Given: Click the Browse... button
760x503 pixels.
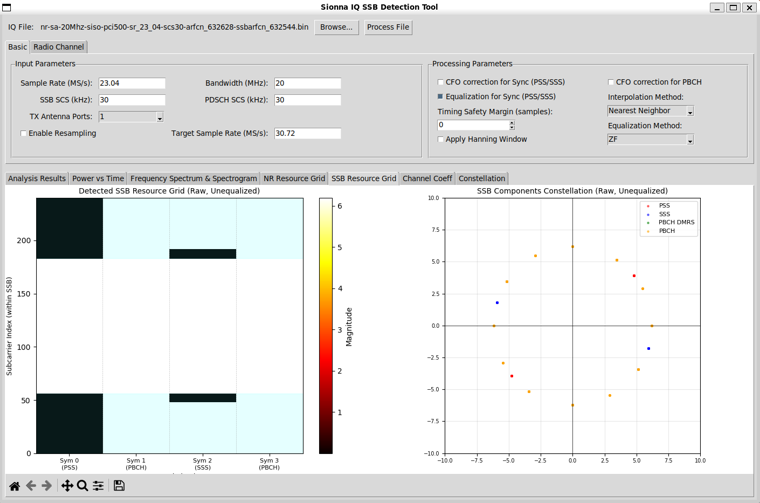Looking at the screenshot, I should [x=336, y=27].
